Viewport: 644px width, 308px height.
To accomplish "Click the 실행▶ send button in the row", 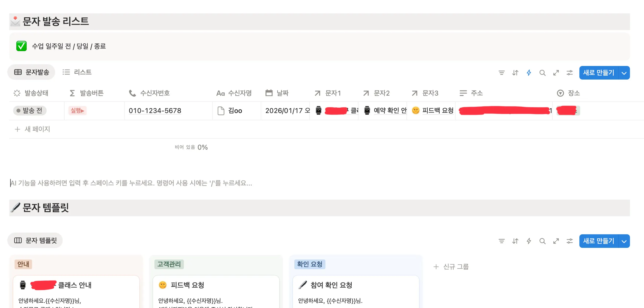I will pyautogui.click(x=77, y=111).
